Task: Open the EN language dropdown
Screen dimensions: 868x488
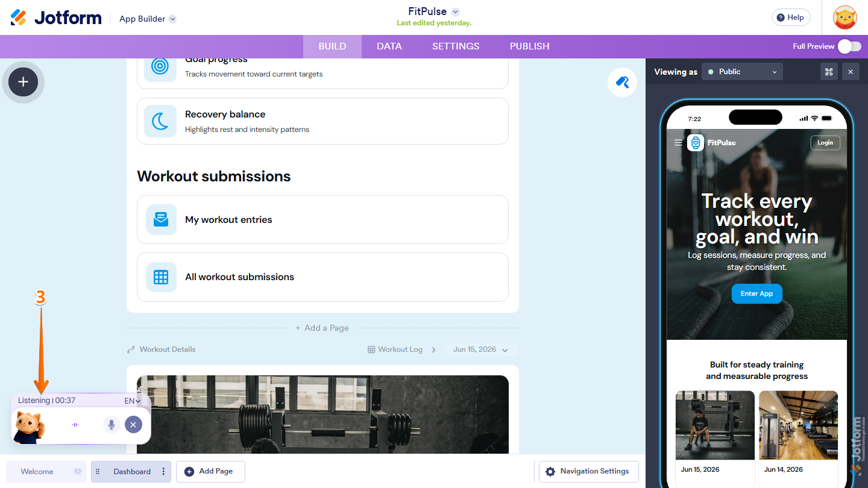Action: (x=133, y=401)
